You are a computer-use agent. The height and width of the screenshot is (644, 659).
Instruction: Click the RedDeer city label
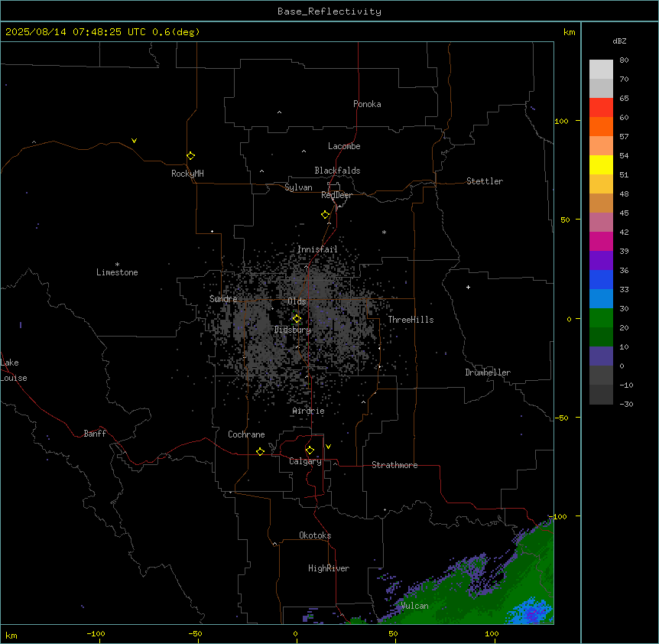tap(336, 195)
